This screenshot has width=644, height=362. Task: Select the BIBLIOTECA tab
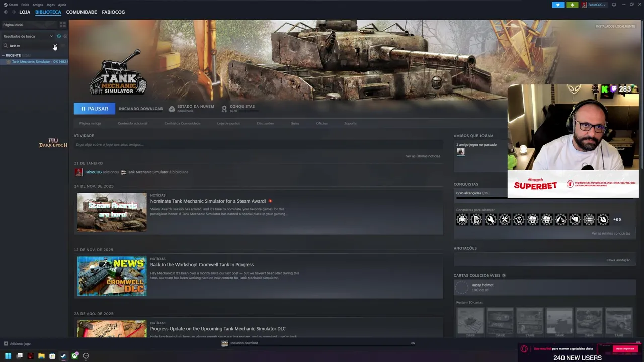(x=48, y=12)
